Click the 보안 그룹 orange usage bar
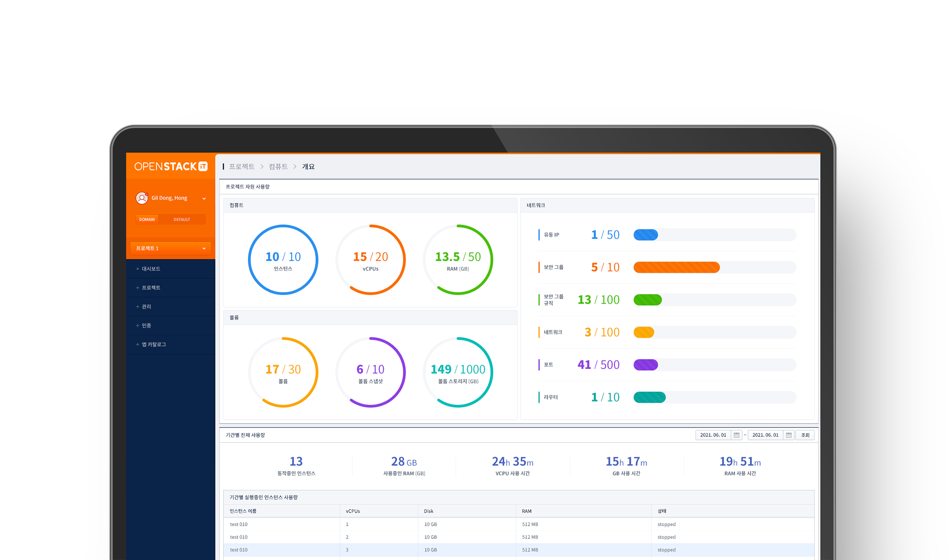Viewport: 949px width, 560px height. [x=676, y=268]
